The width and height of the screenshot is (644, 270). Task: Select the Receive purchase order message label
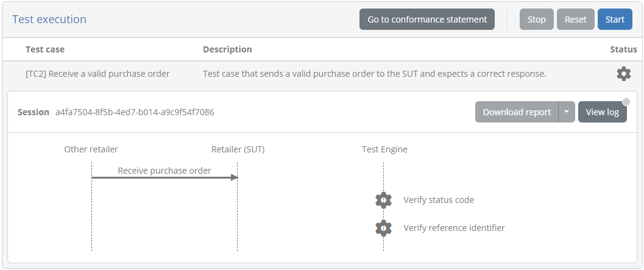click(165, 171)
